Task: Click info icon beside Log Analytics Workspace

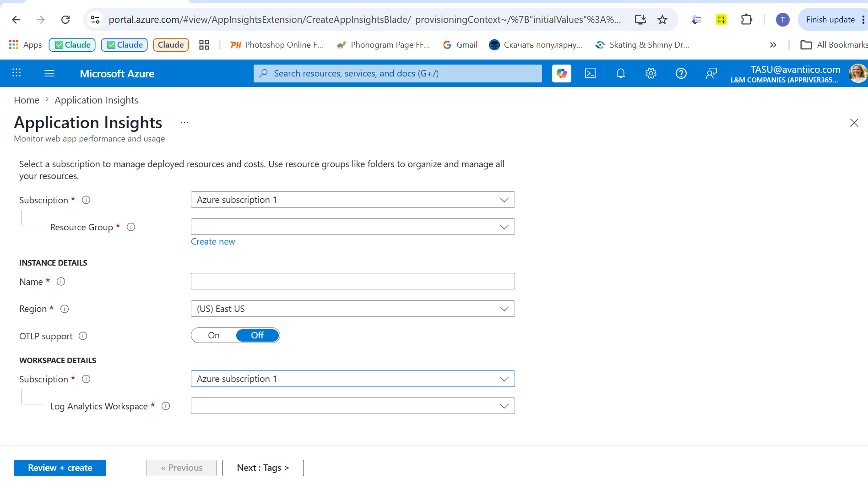Action: tap(166, 406)
